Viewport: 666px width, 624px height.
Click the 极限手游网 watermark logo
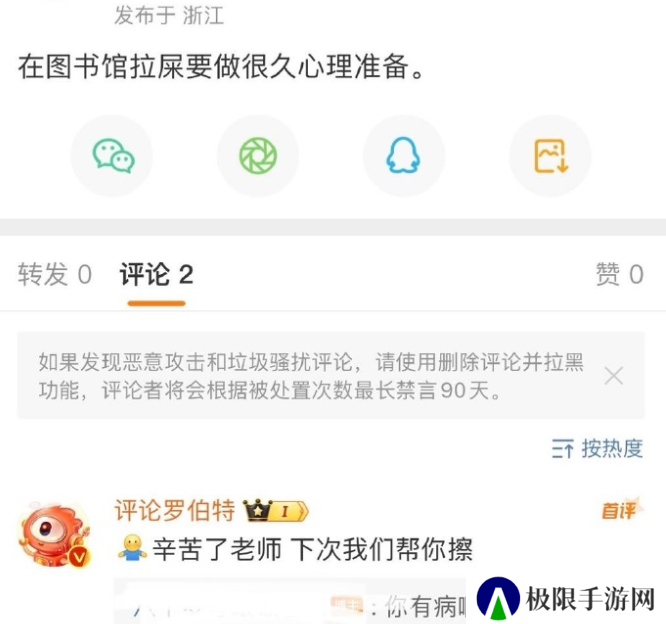[x=565, y=599]
